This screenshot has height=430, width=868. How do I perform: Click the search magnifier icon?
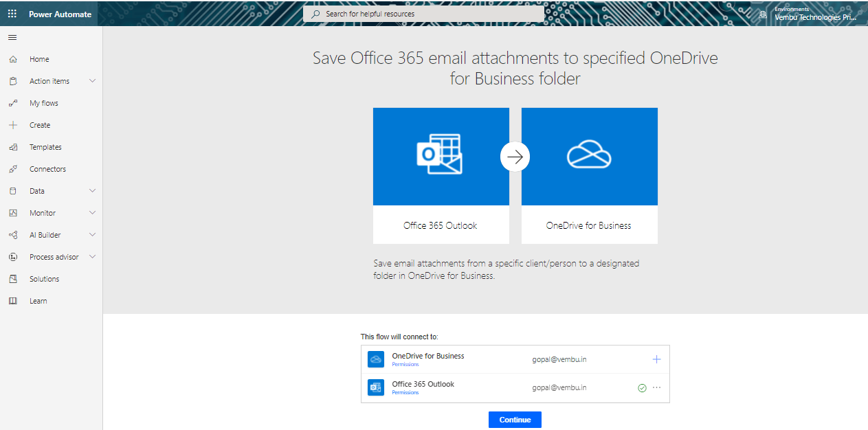316,14
